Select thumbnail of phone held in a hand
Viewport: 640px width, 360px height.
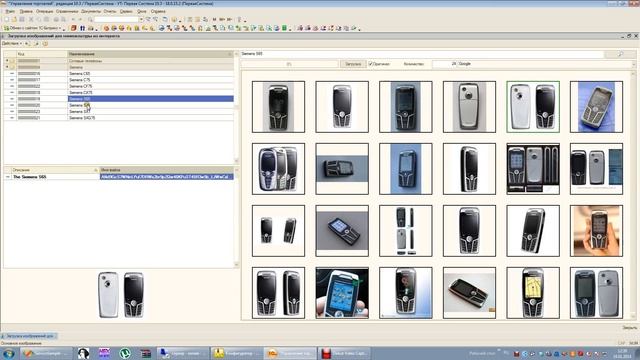(x=596, y=231)
